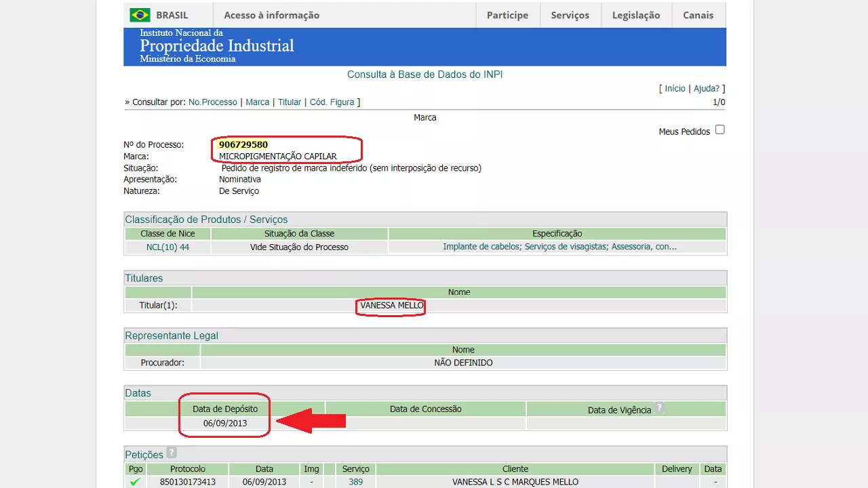Click the Propriedade Industrial banner logo
This screenshot has width=868, height=488.
pyautogui.click(x=216, y=46)
